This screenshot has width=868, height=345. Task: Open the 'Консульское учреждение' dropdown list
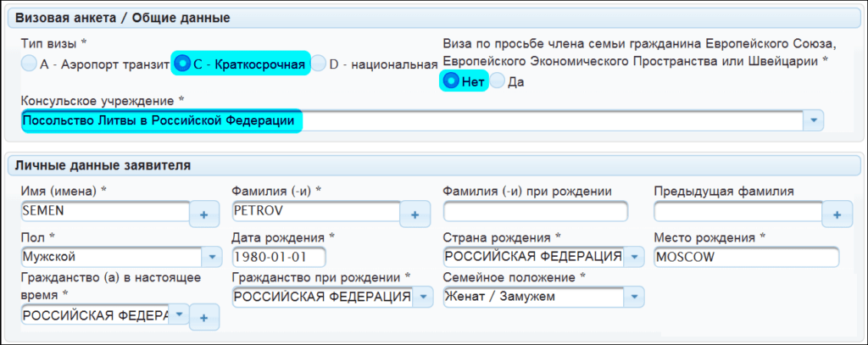[x=813, y=121]
